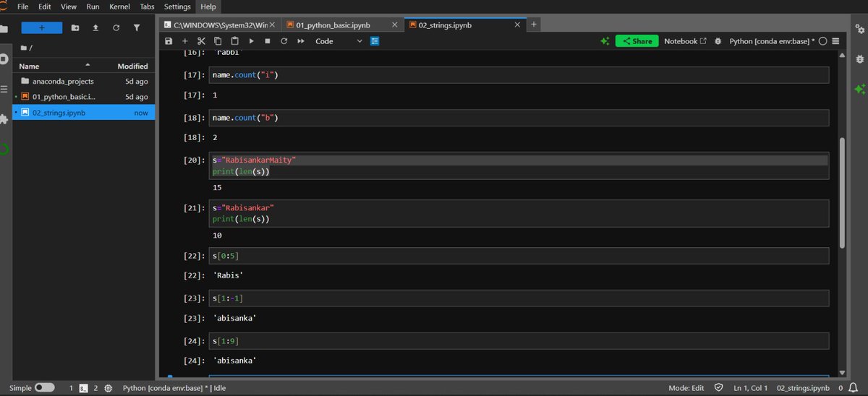Open the Tabs menu

pyautogui.click(x=148, y=7)
